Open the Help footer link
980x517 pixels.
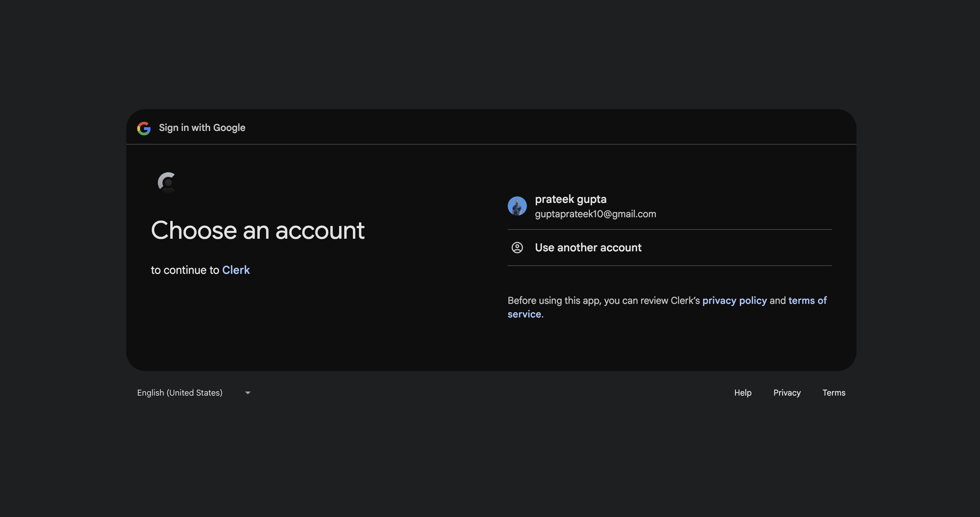coord(743,393)
